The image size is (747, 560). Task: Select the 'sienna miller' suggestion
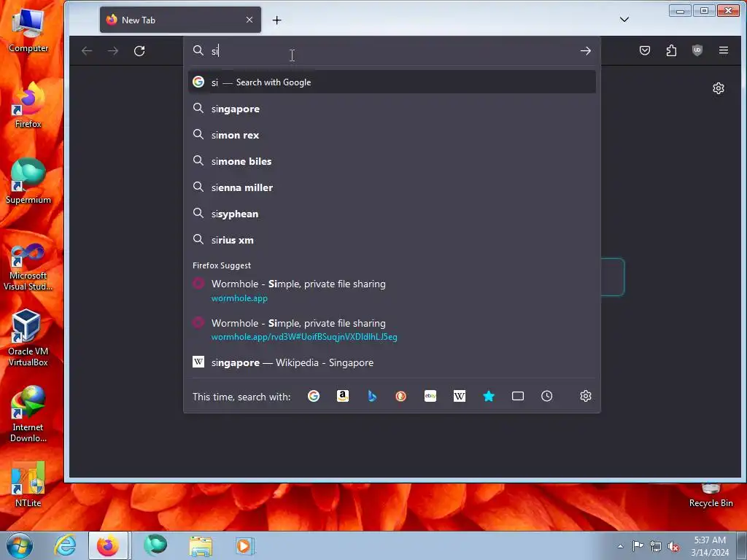click(x=392, y=187)
